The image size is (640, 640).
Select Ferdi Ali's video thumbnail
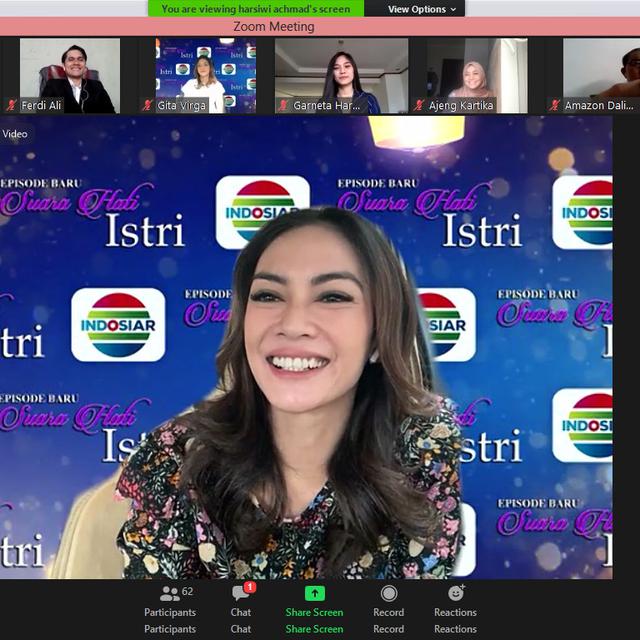pos(70,76)
